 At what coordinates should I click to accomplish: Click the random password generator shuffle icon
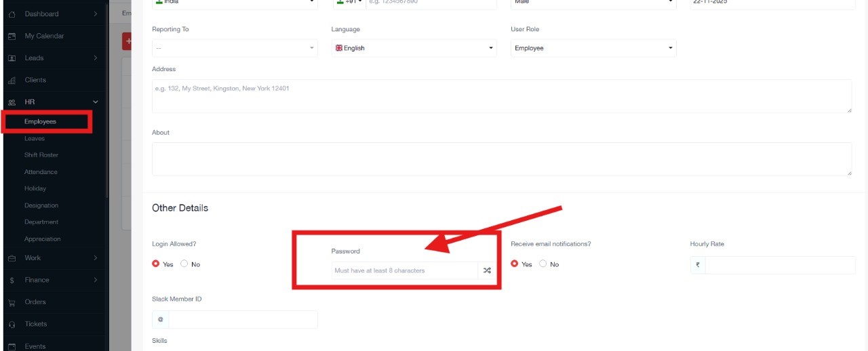click(487, 270)
